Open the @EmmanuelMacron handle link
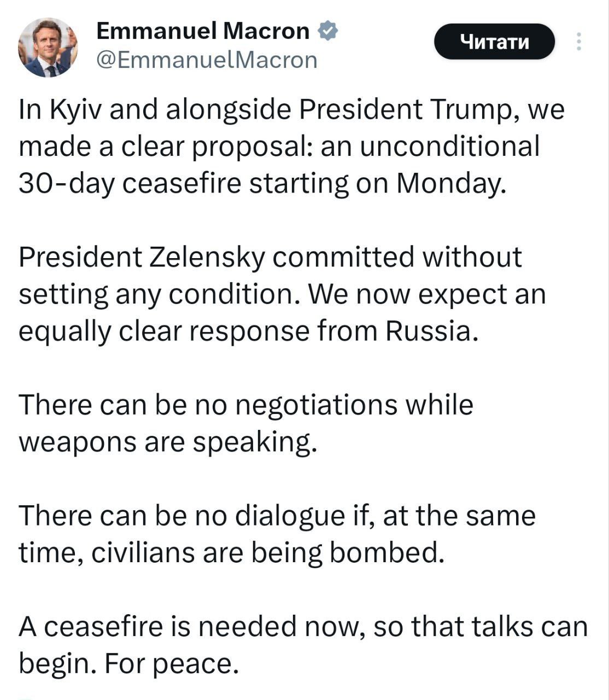The width and height of the screenshot is (609, 700). pos(207,60)
